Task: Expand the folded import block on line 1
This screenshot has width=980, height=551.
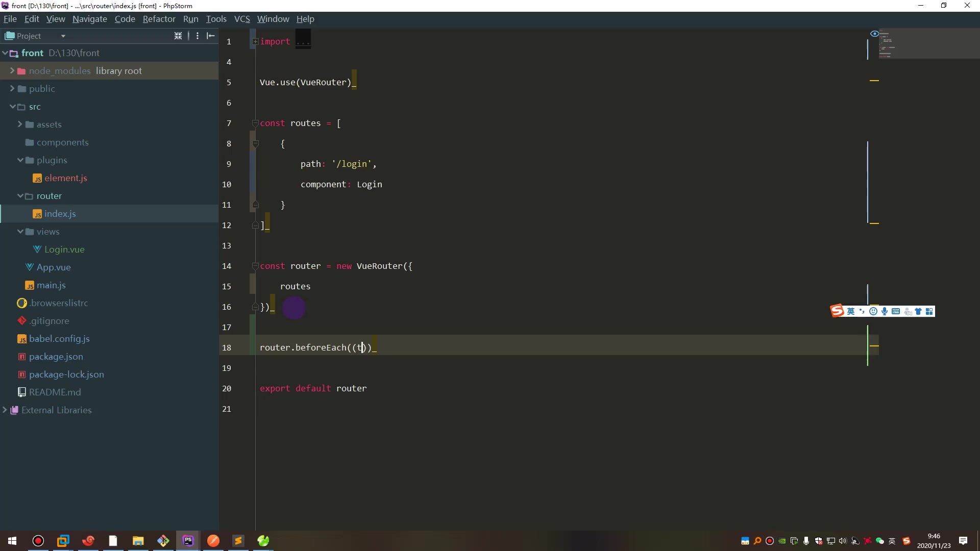Action: tap(255, 41)
